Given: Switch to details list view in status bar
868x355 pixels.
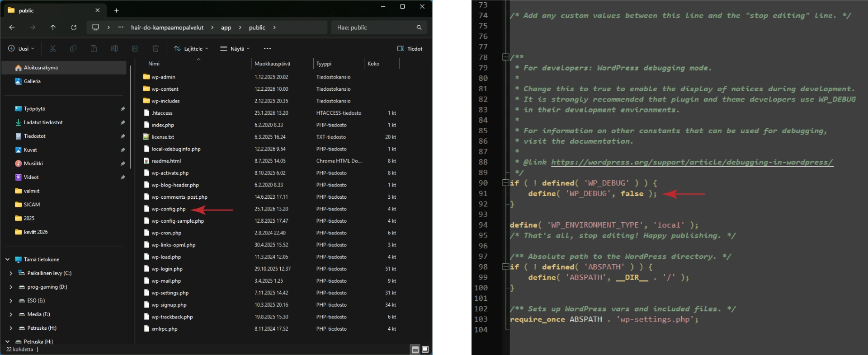Looking at the screenshot, I should click(x=415, y=349).
